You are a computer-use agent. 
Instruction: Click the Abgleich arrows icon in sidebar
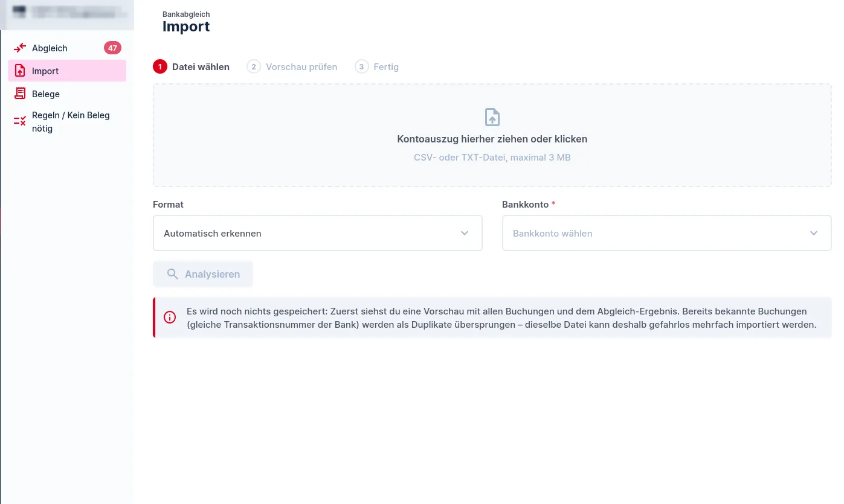pyautogui.click(x=20, y=48)
